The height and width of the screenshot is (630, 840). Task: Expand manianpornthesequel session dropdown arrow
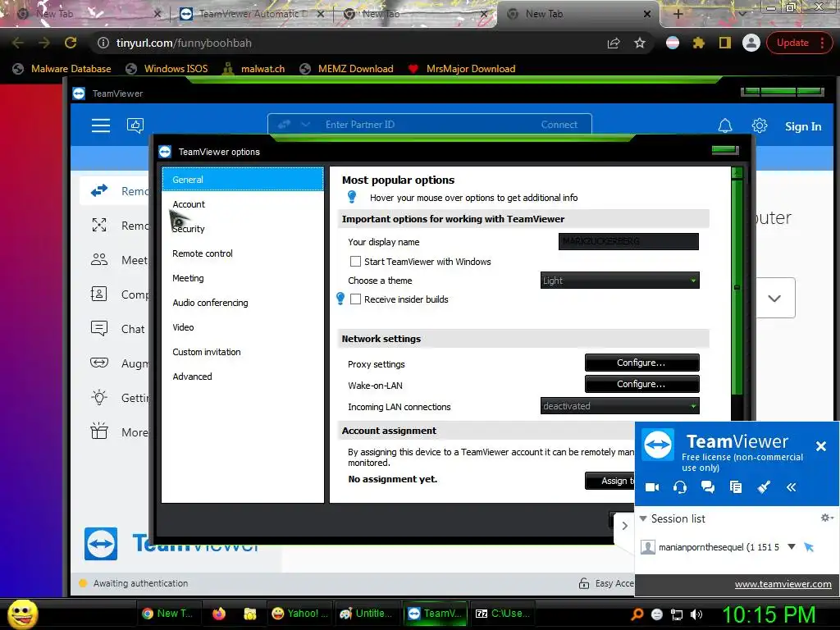[x=792, y=547]
